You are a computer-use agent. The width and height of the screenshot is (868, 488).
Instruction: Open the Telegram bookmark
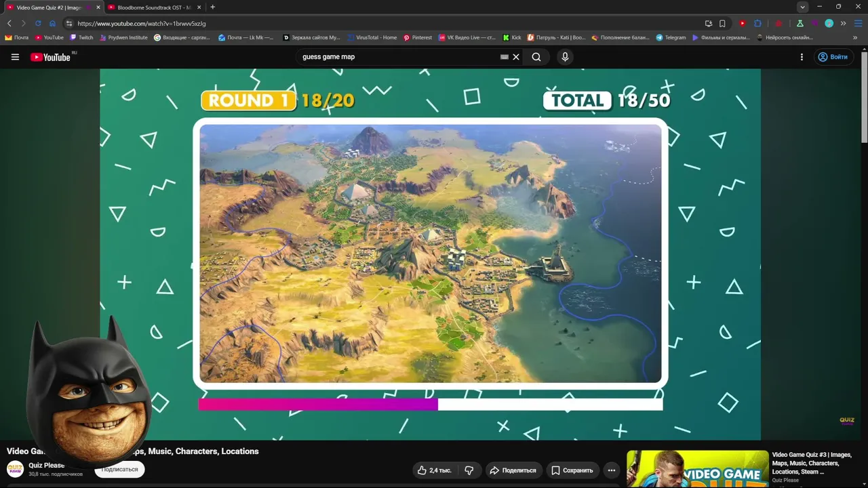point(671,38)
